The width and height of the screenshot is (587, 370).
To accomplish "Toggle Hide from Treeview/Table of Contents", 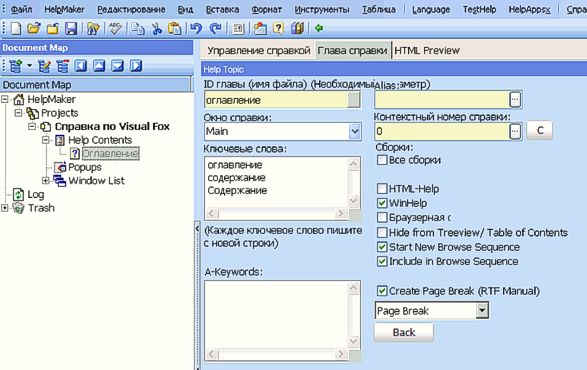I will [381, 233].
